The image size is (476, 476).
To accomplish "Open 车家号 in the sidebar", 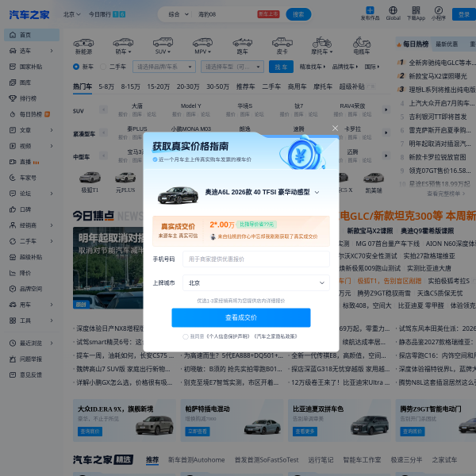I will pyautogui.click(x=32, y=178).
